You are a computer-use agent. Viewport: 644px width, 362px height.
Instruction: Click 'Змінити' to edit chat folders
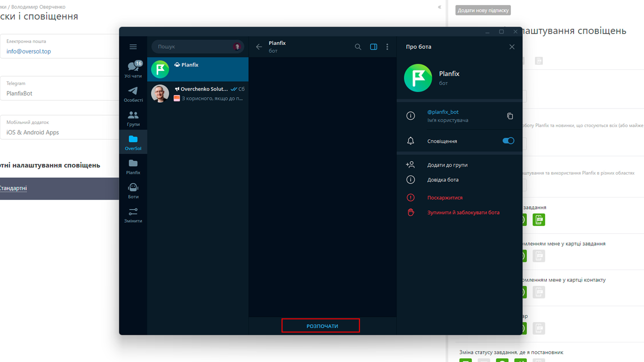point(133,215)
